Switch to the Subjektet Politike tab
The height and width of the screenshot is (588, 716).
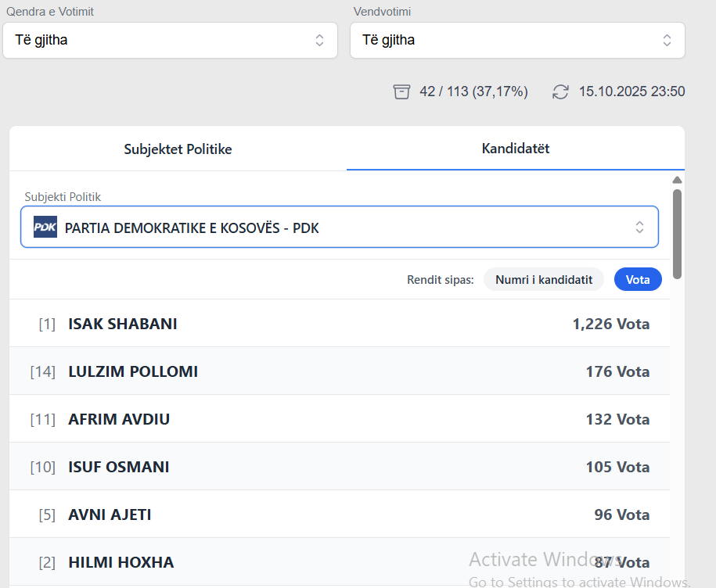click(178, 149)
